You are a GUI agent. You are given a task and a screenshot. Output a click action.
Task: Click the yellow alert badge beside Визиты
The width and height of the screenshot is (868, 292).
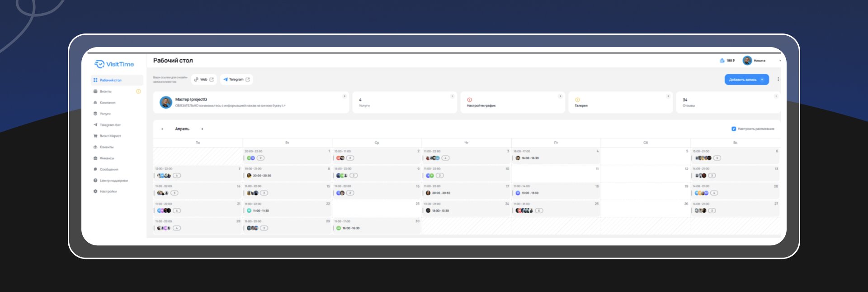[x=138, y=91]
